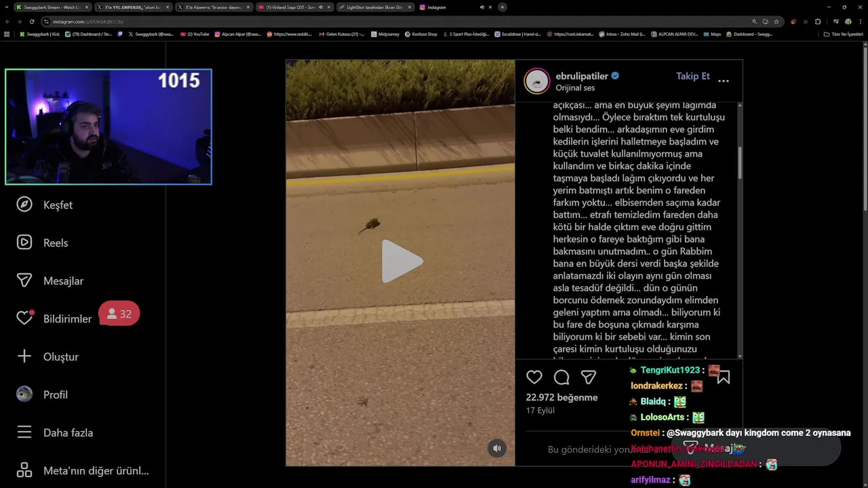This screenshot has width=868, height=488.
Task: Open Excalidraw bookmark
Action: [x=517, y=34]
